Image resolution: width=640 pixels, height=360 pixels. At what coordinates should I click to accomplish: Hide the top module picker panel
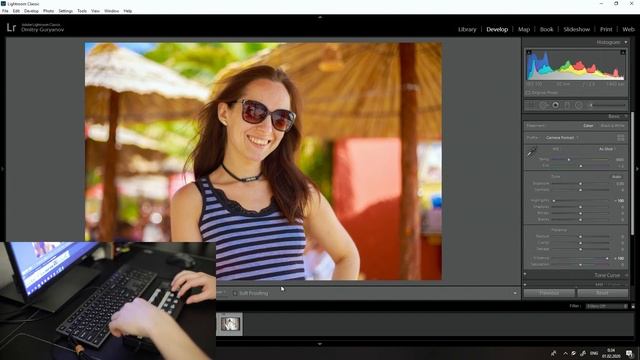point(320,18)
